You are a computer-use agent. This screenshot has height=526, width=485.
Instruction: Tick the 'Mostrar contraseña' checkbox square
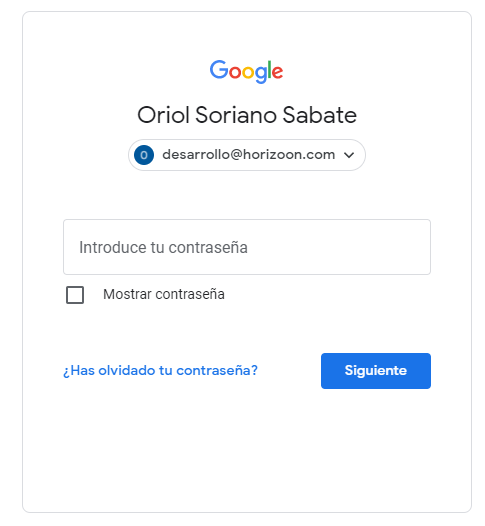[75, 295]
